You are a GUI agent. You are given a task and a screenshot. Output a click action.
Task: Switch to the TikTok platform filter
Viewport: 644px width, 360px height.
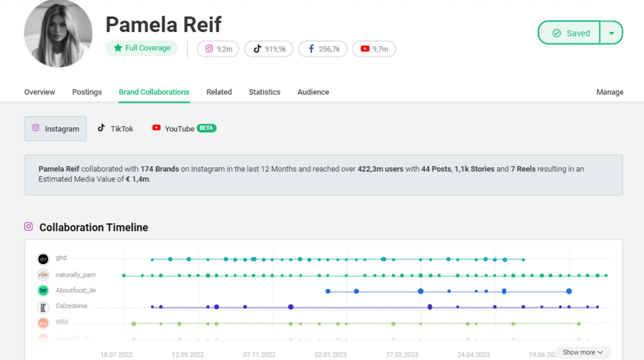point(115,129)
